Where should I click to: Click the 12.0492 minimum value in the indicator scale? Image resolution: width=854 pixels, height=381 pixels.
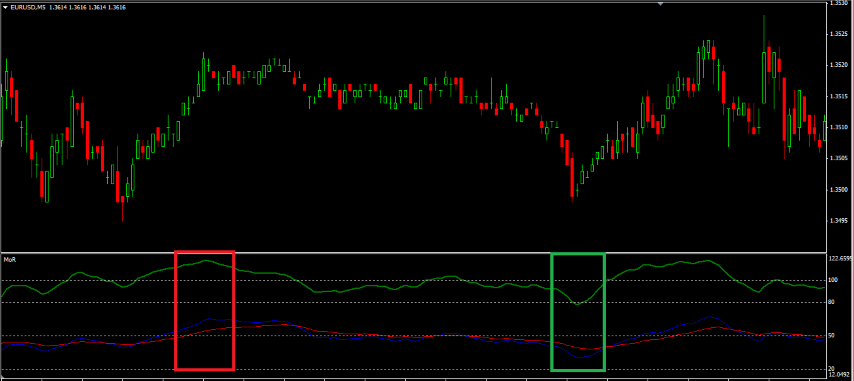[838, 374]
